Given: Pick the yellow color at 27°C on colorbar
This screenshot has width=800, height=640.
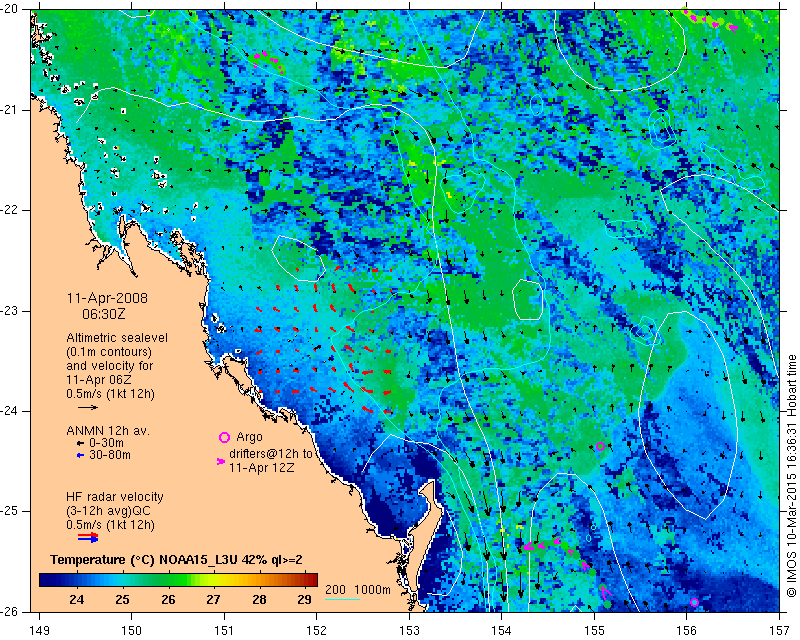Looking at the screenshot, I should (x=214, y=580).
